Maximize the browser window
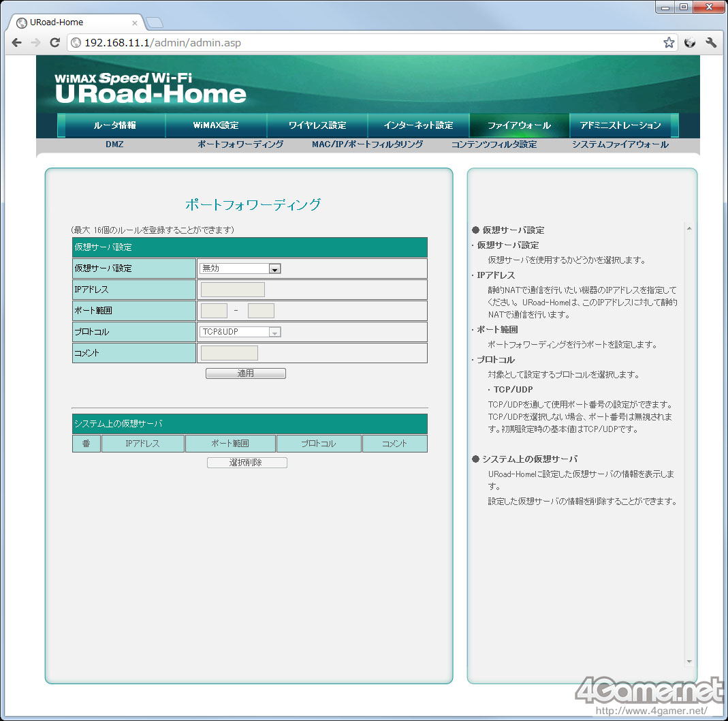The width and height of the screenshot is (728, 721). (x=684, y=7)
